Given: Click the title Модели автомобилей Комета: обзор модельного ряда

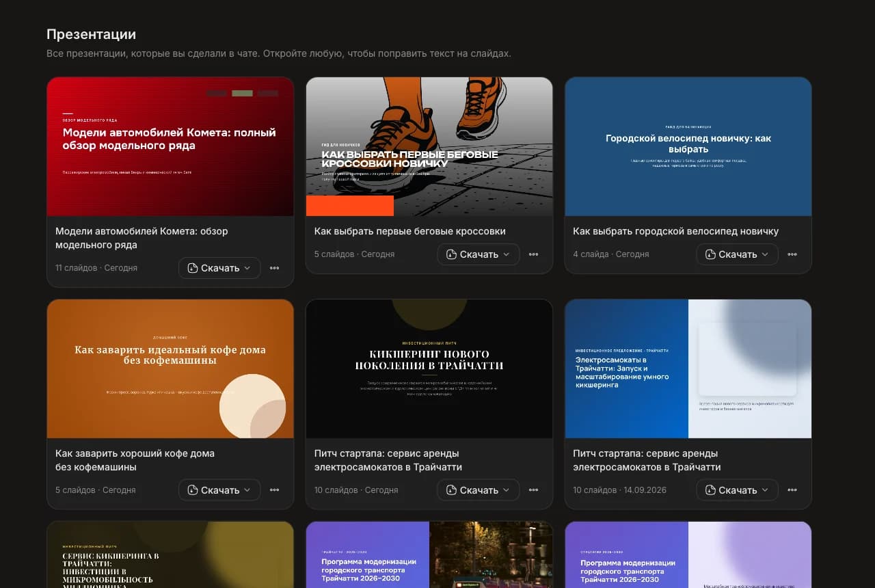Looking at the screenshot, I should click(142, 238).
